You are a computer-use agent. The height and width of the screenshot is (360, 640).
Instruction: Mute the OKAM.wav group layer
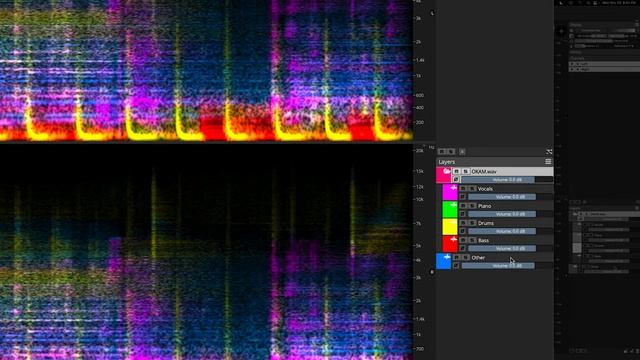pos(456,171)
